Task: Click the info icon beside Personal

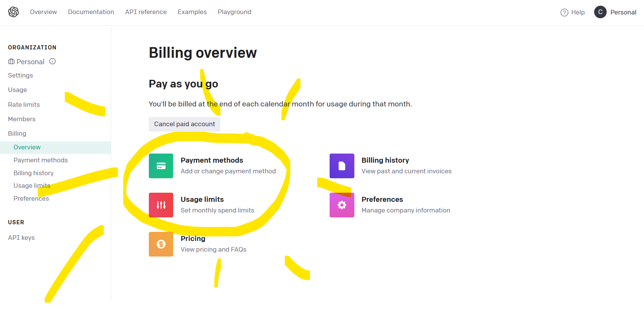Action: [53, 61]
